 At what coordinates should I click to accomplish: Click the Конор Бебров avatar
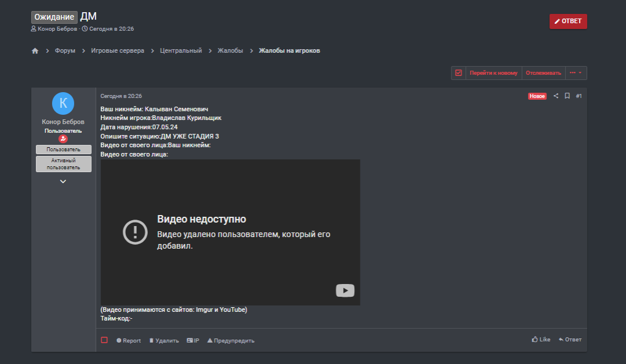pos(63,103)
